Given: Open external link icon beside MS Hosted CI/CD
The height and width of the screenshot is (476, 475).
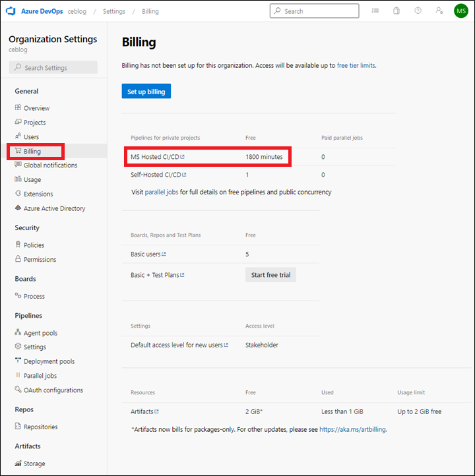Looking at the screenshot, I should pyautogui.click(x=183, y=157).
